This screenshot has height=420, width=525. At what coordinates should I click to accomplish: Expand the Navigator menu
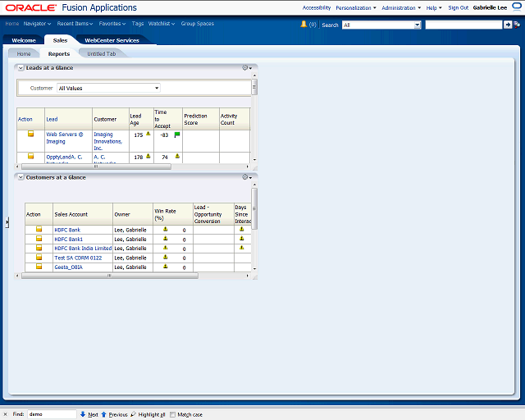pos(37,24)
